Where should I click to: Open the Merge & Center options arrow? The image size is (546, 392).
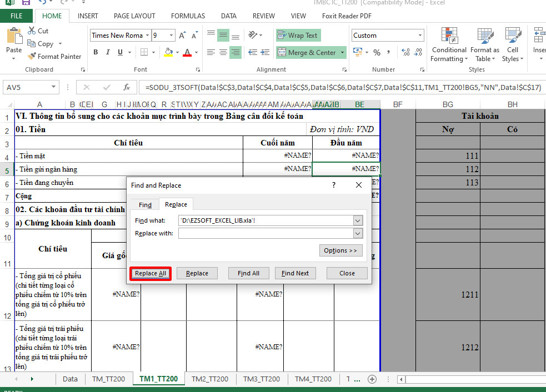pyautogui.click(x=342, y=53)
